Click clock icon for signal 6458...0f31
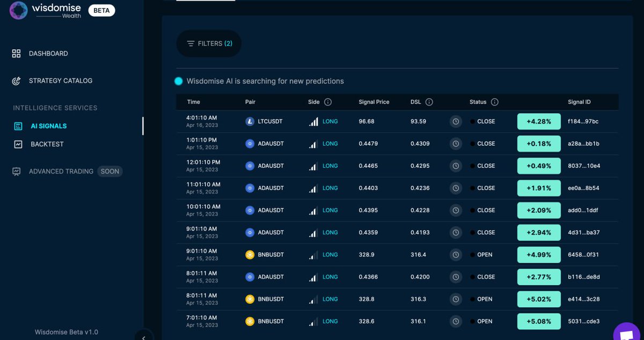Viewport: 644px width, 340px height. click(456, 255)
